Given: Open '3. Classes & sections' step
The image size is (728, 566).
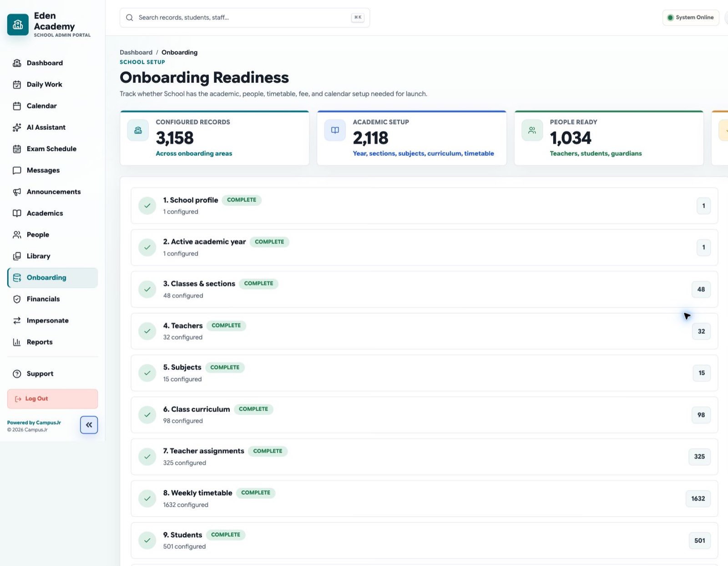Looking at the screenshot, I should (x=199, y=284).
